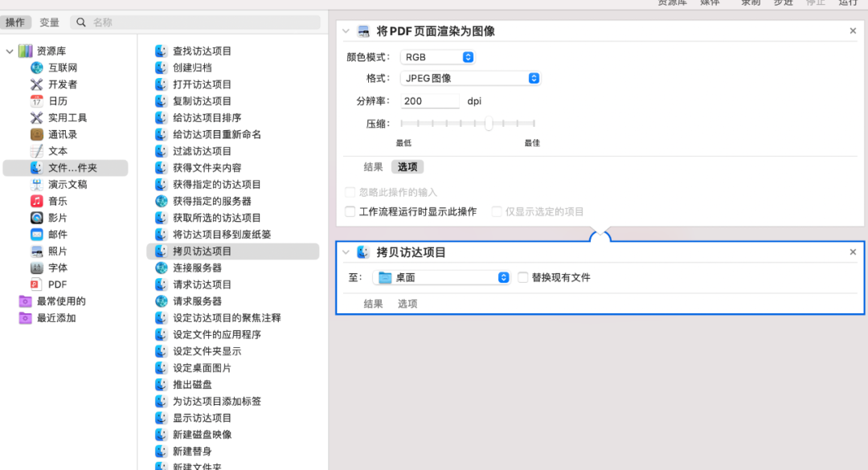The height and width of the screenshot is (470, 868).
Task: Click the 名称 search field
Action: pos(195,22)
